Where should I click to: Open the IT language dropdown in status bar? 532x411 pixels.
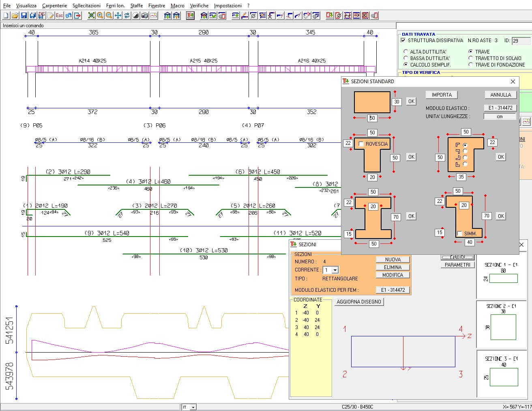click(x=193, y=407)
